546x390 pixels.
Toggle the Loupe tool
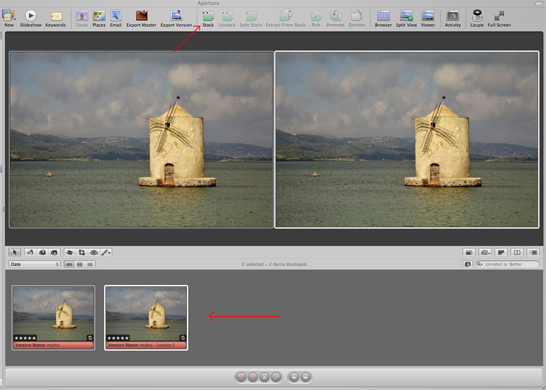477,18
